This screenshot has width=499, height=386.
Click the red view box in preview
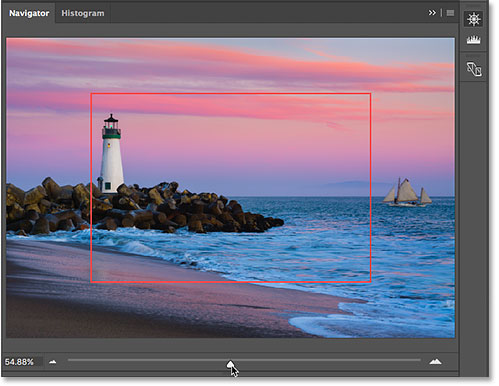click(x=231, y=188)
